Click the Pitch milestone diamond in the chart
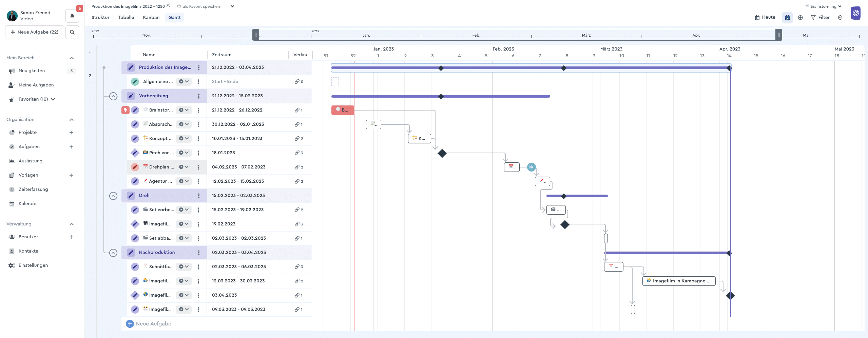The height and width of the screenshot is (338, 868). click(x=442, y=154)
